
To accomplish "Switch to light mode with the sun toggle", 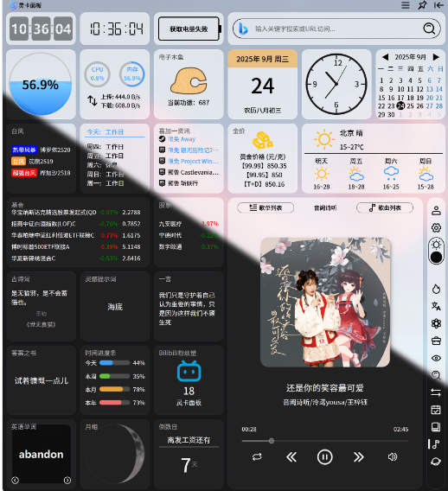I will pos(436,245).
